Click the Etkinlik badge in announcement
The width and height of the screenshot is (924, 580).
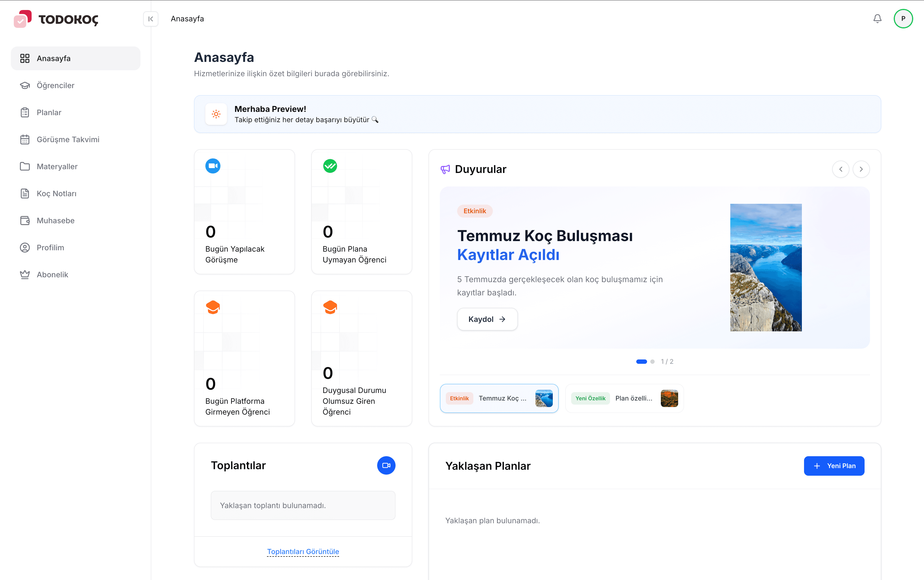click(x=475, y=211)
